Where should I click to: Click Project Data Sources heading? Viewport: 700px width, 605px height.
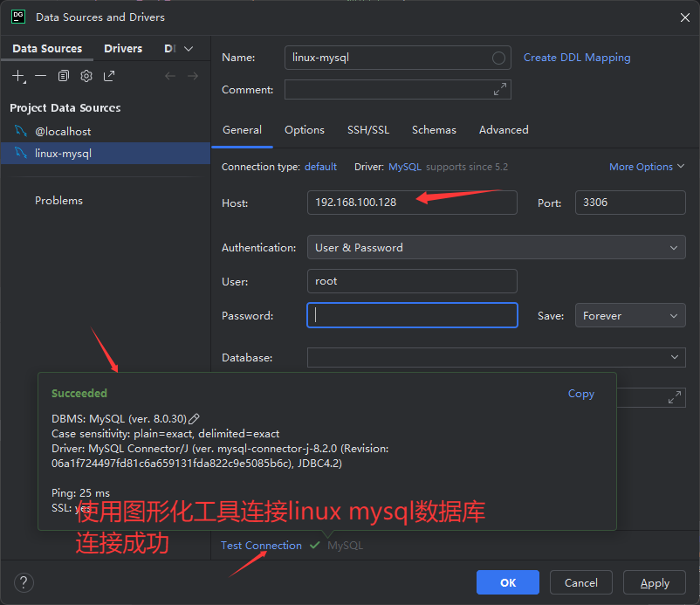pyautogui.click(x=65, y=108)
